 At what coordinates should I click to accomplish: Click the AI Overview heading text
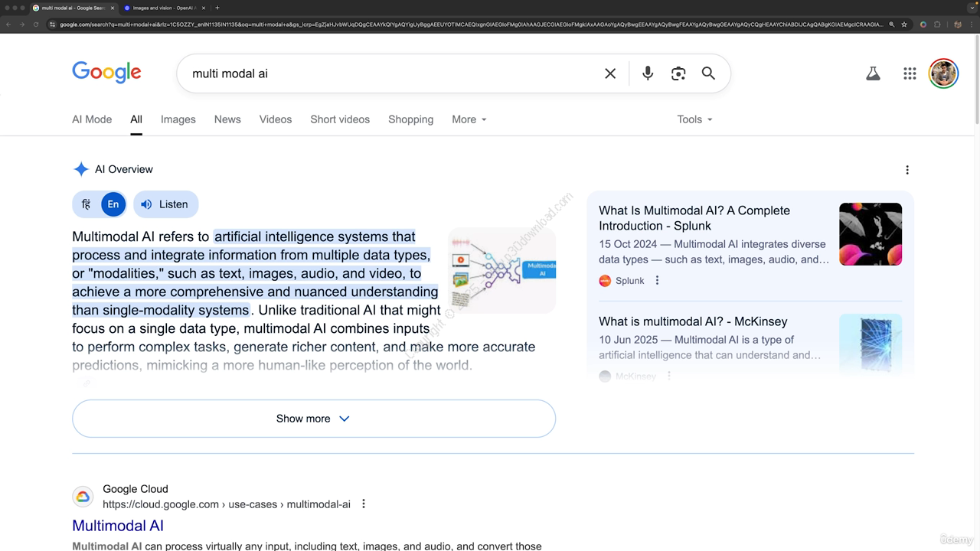(x=124, y=169)
